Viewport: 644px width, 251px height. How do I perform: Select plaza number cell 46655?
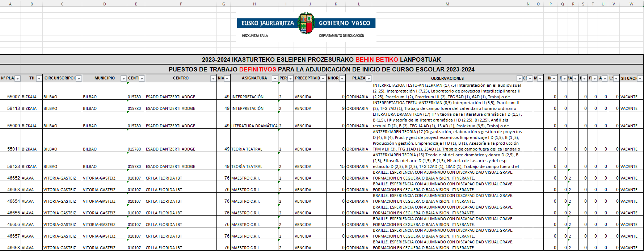(x=10, y=210)
